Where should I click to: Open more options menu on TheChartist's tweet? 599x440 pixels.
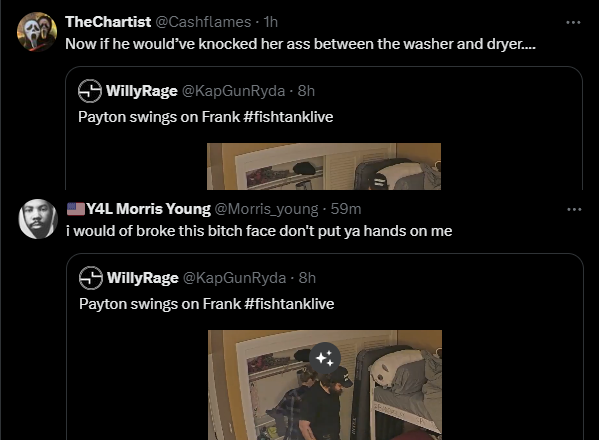click(x=573, y=23)
